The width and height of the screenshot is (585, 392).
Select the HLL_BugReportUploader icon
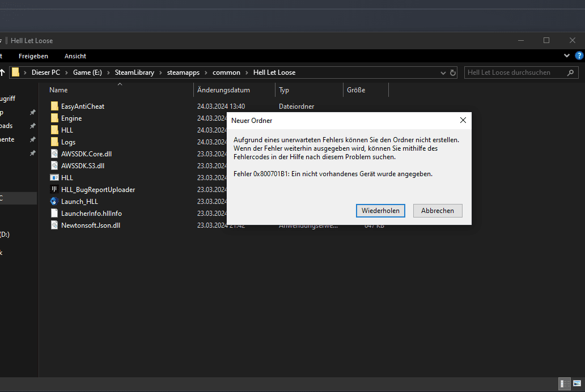pos(54,189)
